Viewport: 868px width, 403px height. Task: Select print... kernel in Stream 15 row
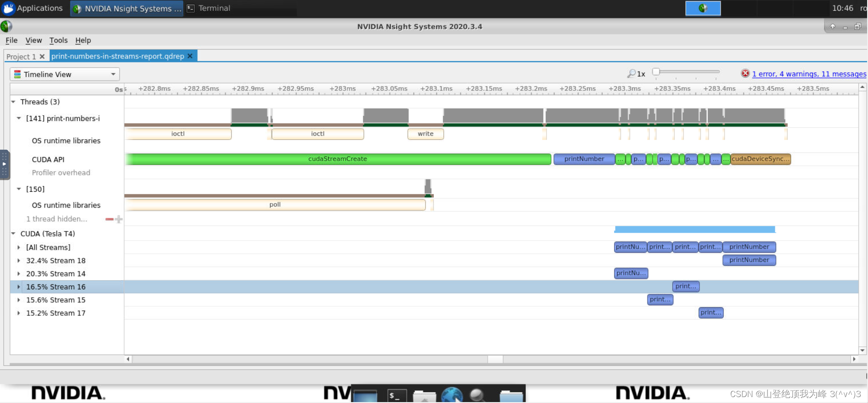660,300
